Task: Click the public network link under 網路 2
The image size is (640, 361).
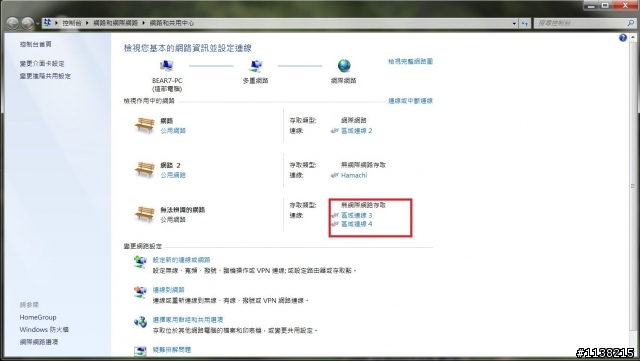Action: pyautogui.click(x=173, y=175)
